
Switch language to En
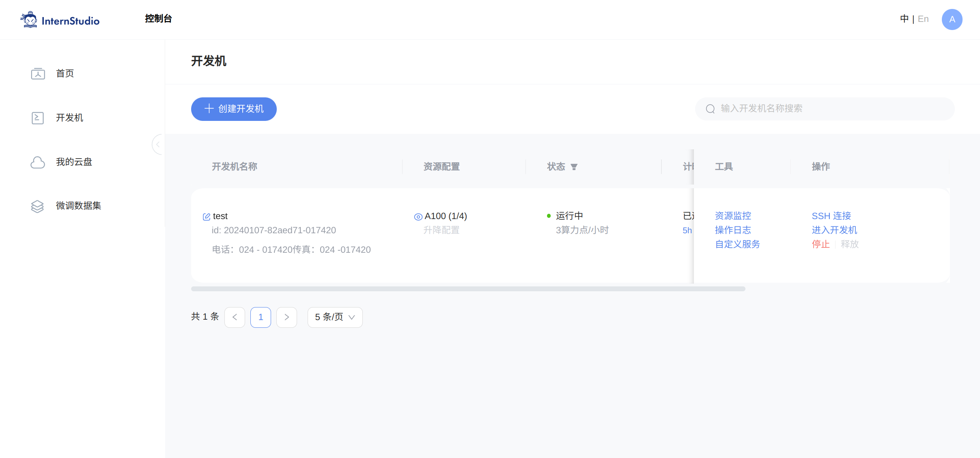(923, 19)
